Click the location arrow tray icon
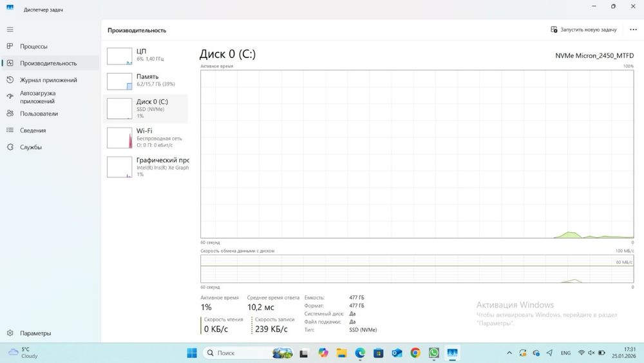This screenshot has width=644, height=363. coord(549,353)
